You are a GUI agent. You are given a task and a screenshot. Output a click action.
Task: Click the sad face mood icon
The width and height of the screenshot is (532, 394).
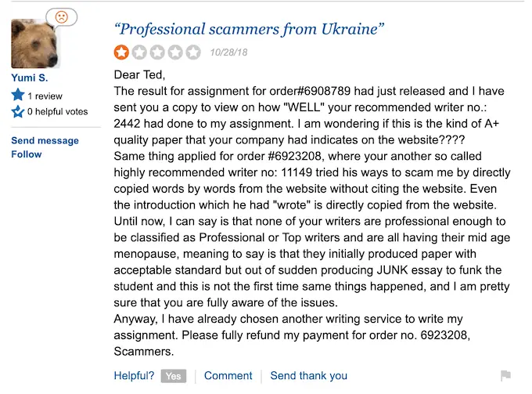pyautogui.click(x=62, y=16)
